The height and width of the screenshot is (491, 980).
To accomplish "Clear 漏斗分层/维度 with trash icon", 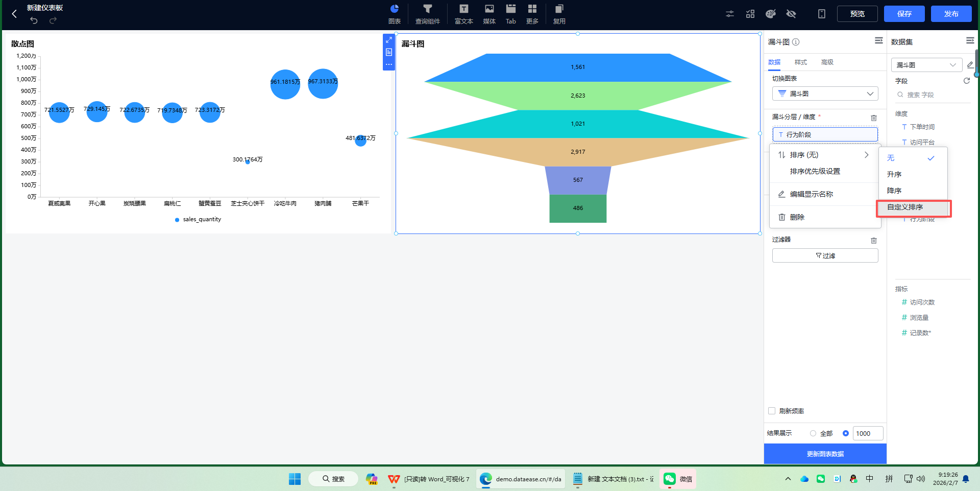I will click(874, 118).
